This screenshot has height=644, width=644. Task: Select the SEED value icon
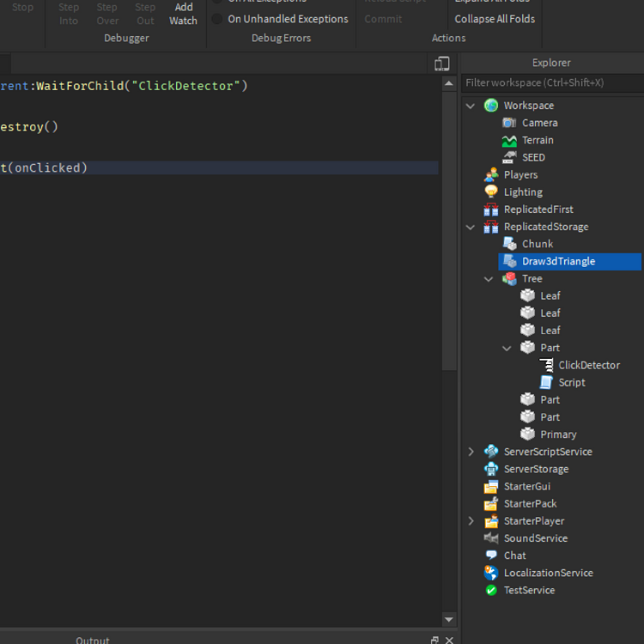pos(509,158)
